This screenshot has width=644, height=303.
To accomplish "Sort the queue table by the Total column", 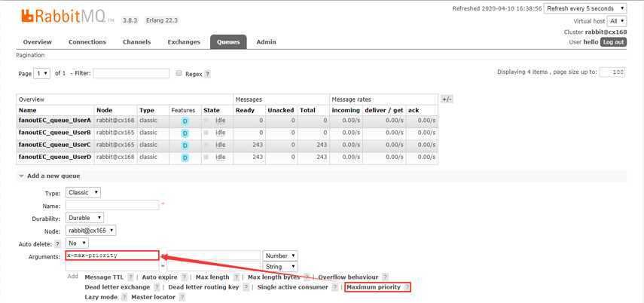I will tap(307, 111).
